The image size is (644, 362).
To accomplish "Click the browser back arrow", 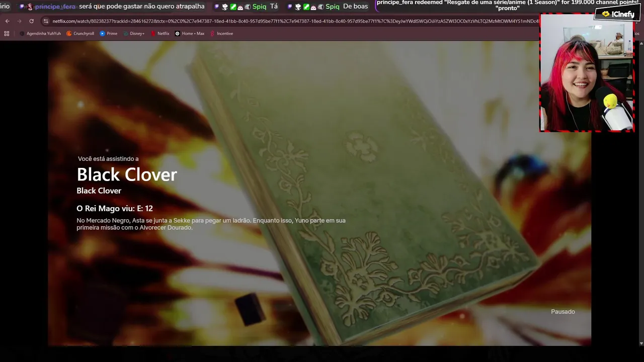I will tap(7, 21).
